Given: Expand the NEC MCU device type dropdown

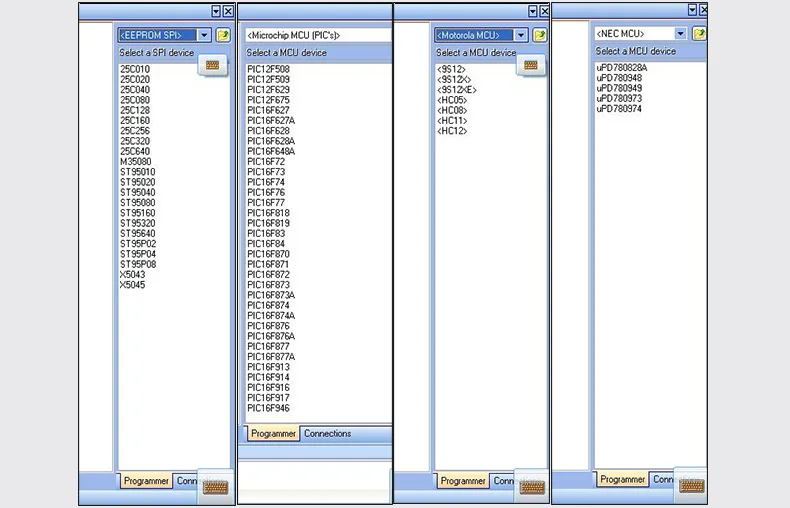Looking at the screenshot, I should pyautogui.click(x=681, y=33).
